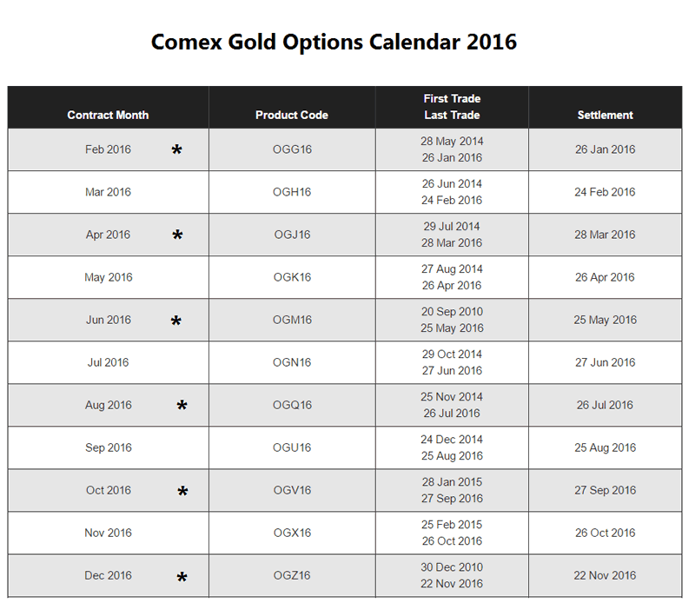695x616 pixels.
Task: Select product code OGH16
Action: pyautogui.click(x=292, y=192)
